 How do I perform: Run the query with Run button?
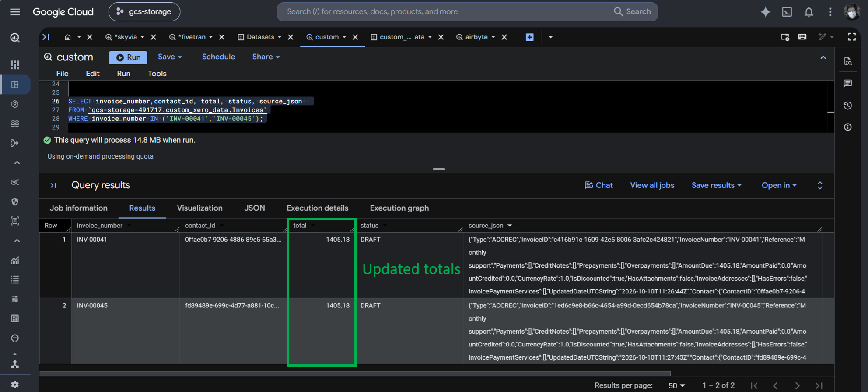click(128, 57)
